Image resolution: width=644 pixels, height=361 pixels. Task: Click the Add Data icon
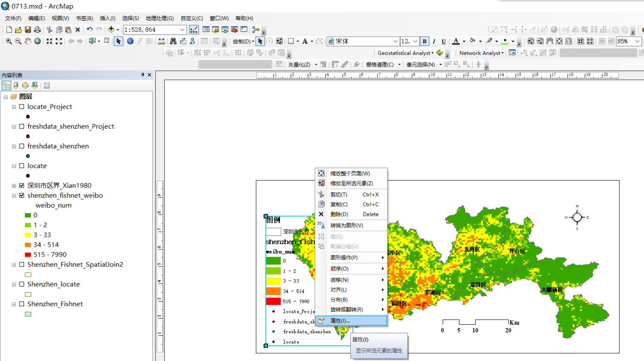coord(111,30)
